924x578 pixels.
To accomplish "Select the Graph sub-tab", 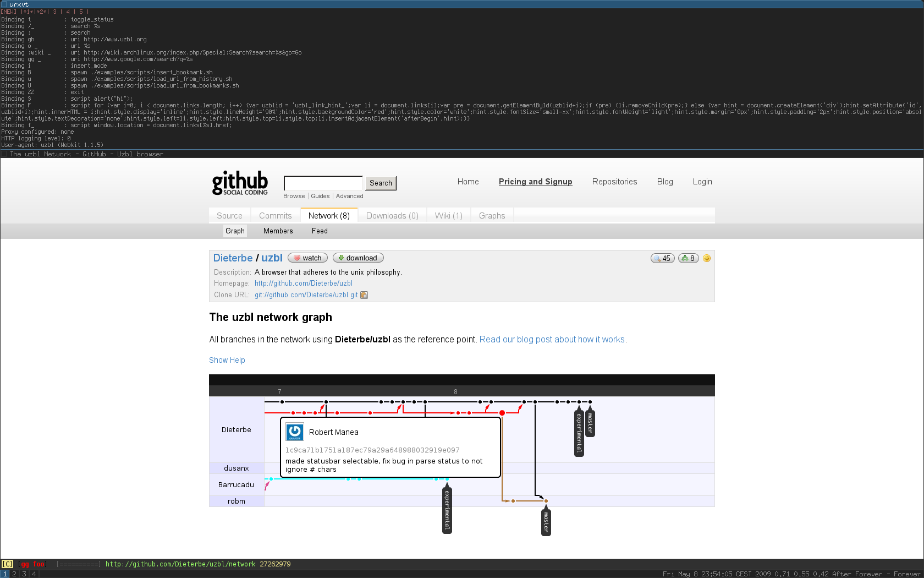I will coord(235,231).
